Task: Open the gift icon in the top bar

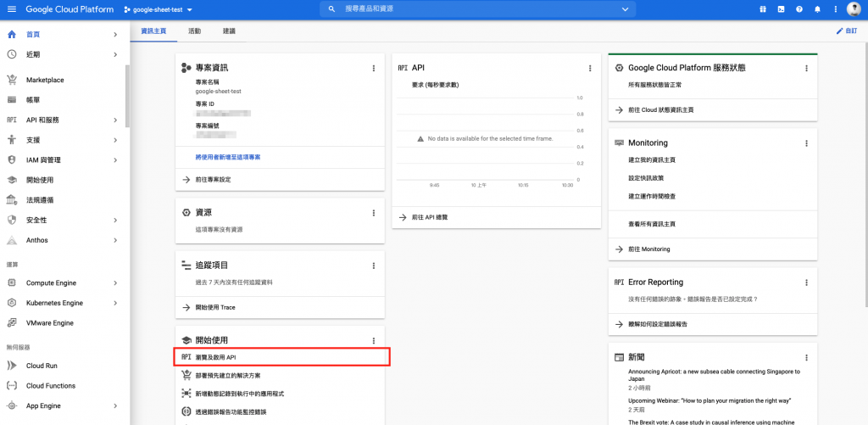Action: tap(764, 9)
